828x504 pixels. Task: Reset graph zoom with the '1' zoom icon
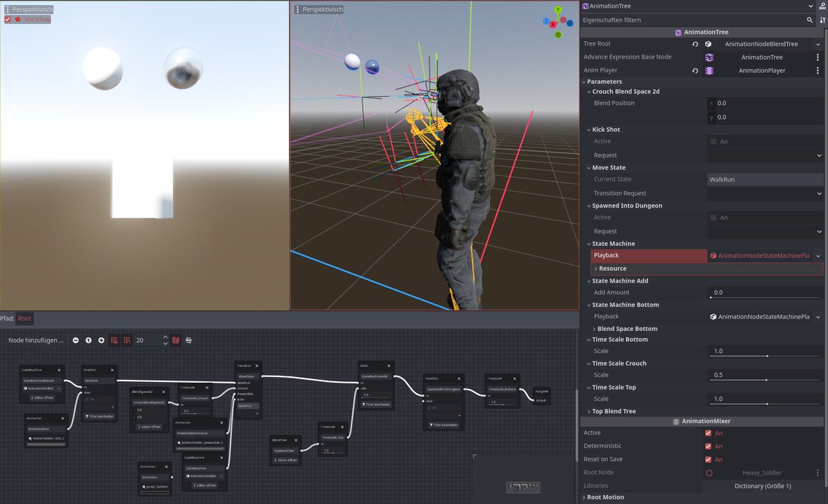[88, 339]
